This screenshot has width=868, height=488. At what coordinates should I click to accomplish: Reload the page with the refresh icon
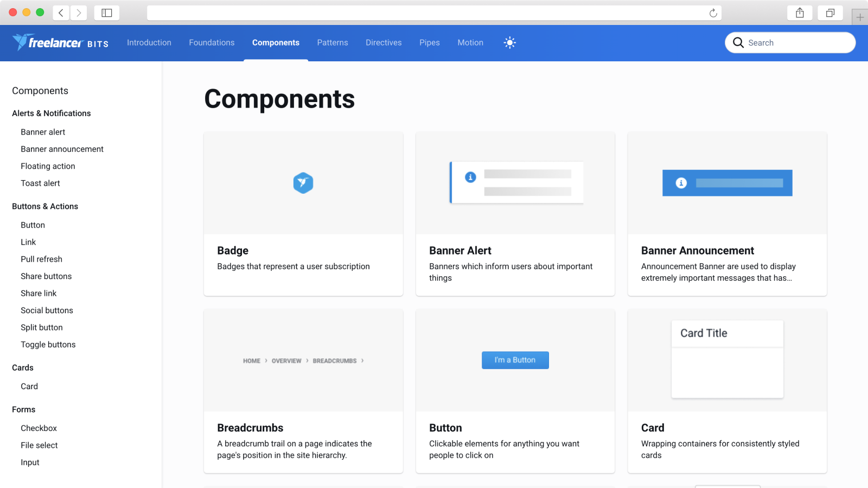713,13
